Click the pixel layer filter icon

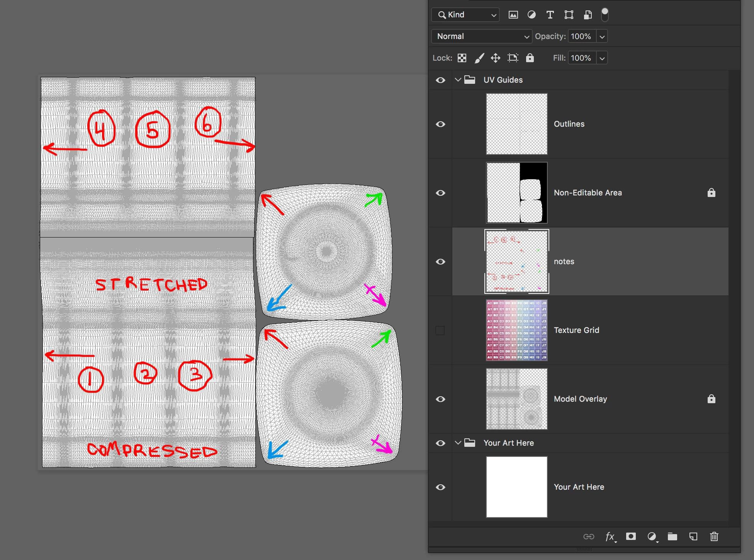[x=513, y=15]
